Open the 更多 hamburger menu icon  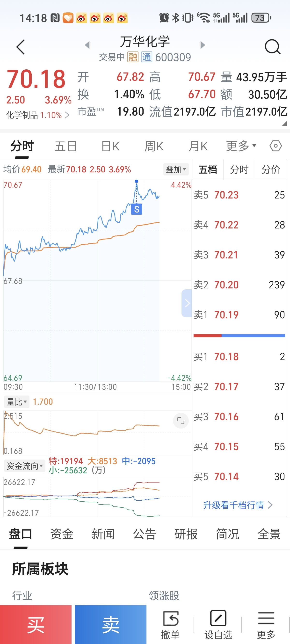point(266,624)
